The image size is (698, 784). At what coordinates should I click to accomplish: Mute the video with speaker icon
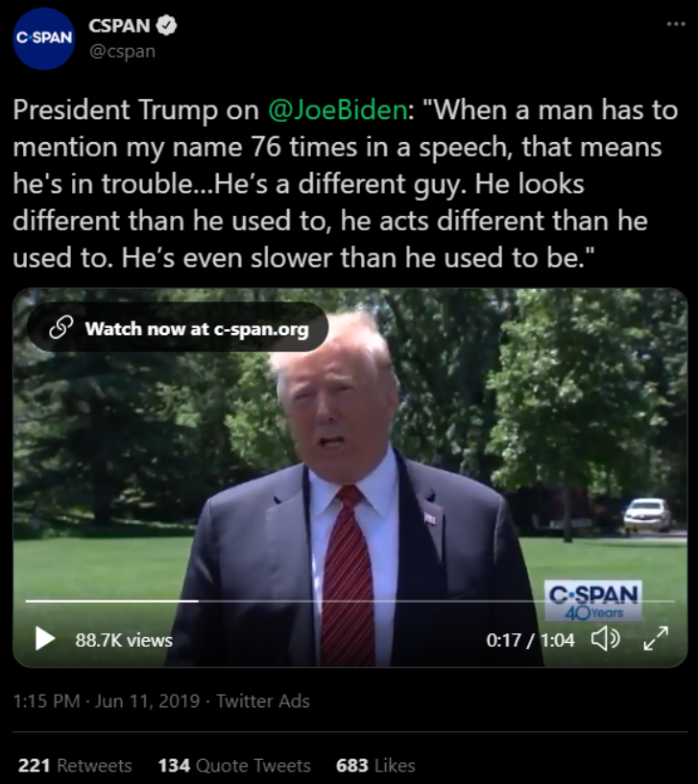(x=606, y=639)
